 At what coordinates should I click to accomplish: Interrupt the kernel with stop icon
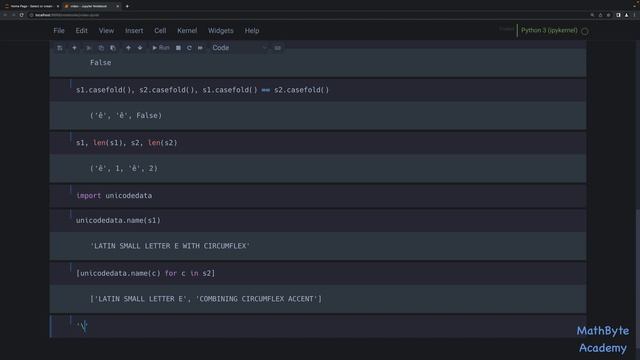[x=178, y=48]
